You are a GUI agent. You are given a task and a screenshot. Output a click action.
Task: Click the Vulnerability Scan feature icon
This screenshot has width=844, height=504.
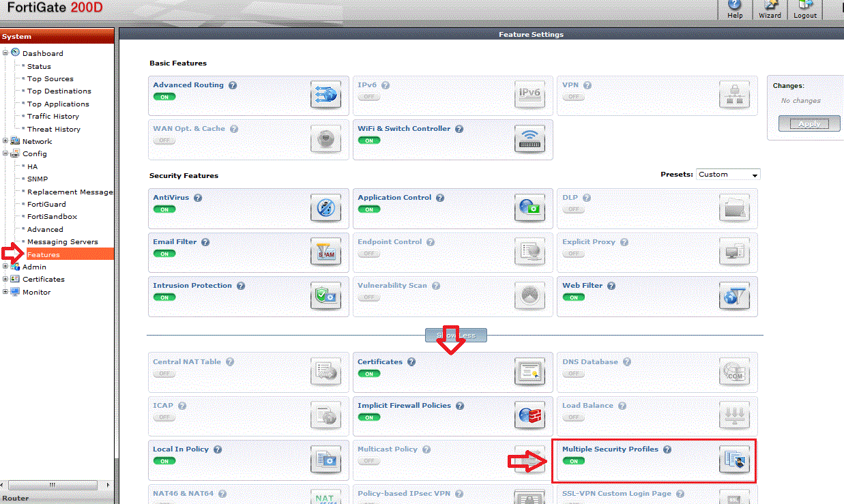(530, 296)
